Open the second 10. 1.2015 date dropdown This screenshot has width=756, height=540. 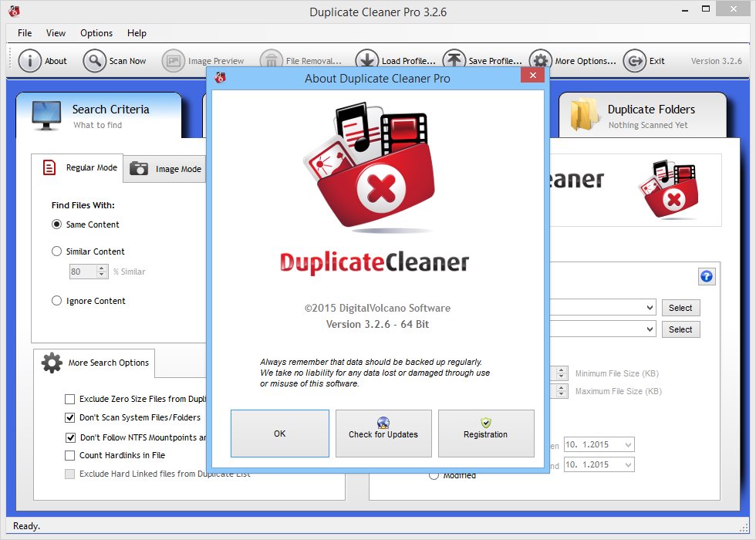[x=628, y=464]
